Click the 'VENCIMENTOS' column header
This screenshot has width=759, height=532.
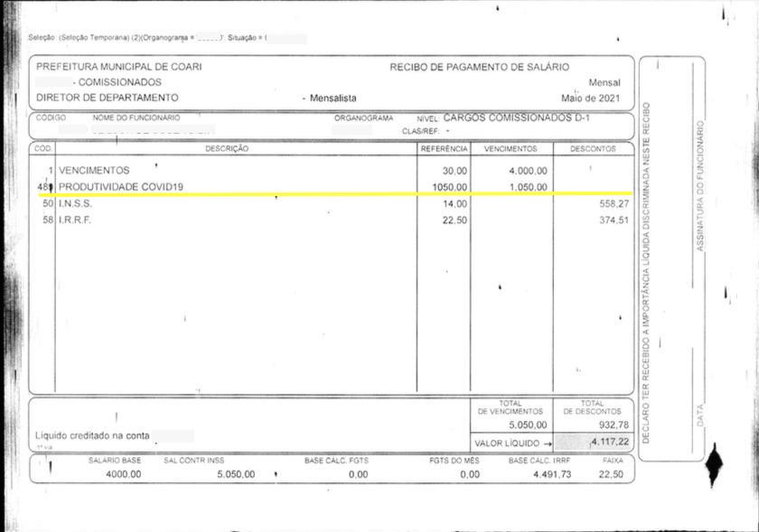pos(511,149)
